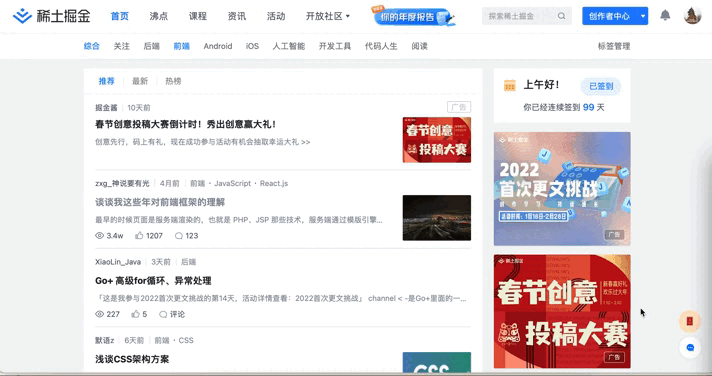
Task: Open article Go+ 高级for循环、异常处理
Action: point(153,281)
